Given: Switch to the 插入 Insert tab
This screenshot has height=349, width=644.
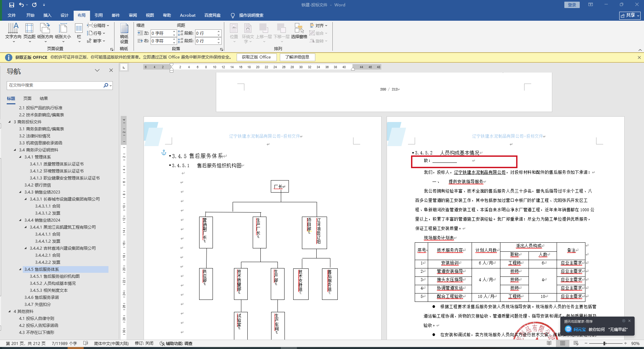Looking at the screenshot, I should click(x=48, y=15).
